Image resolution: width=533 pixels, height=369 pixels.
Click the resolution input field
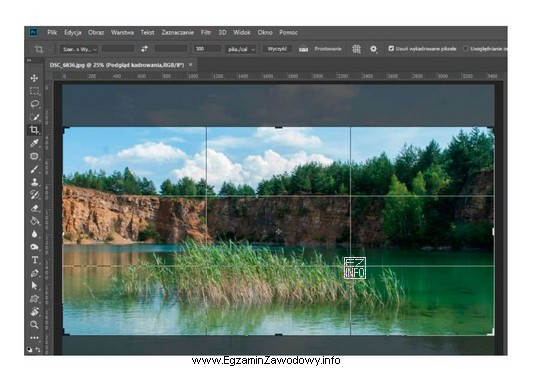click(207, 49)
